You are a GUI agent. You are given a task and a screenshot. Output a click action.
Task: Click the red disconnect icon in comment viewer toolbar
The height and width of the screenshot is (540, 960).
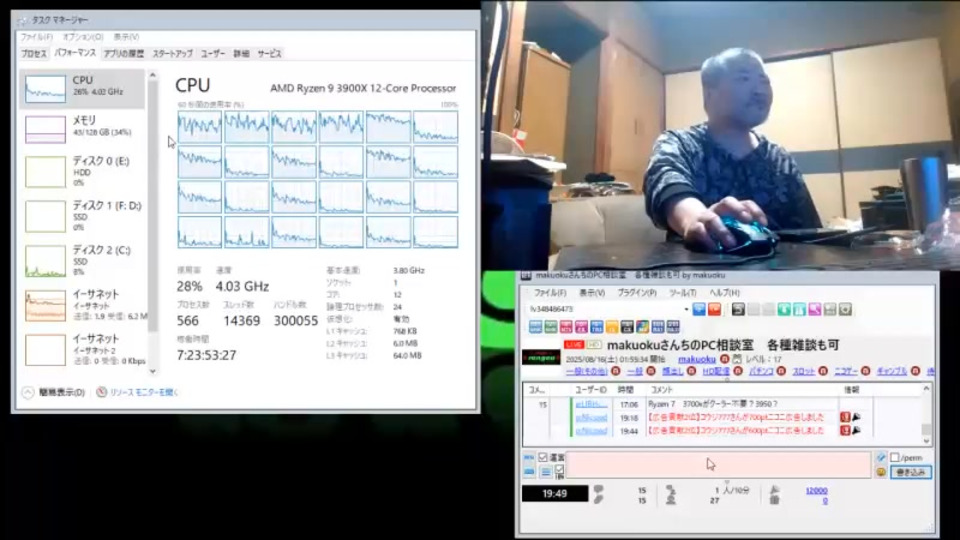(714, 309)
